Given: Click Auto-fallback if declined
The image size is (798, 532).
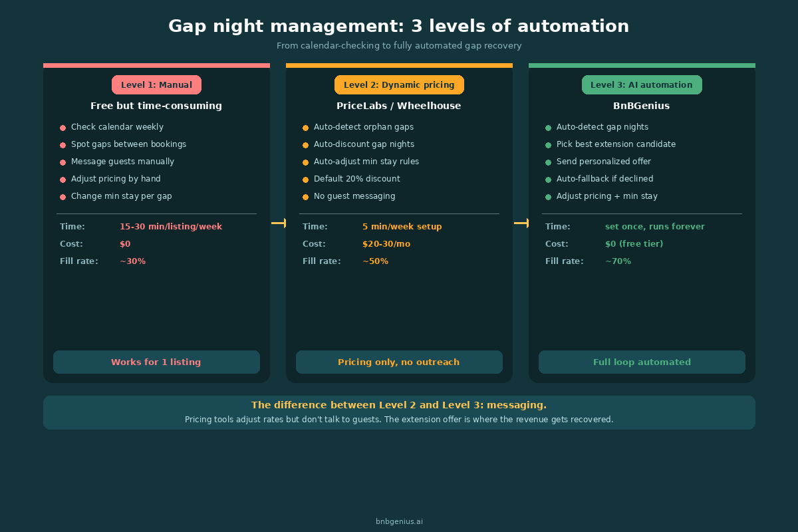Looking at the screenshot, I should pos(605,179).
